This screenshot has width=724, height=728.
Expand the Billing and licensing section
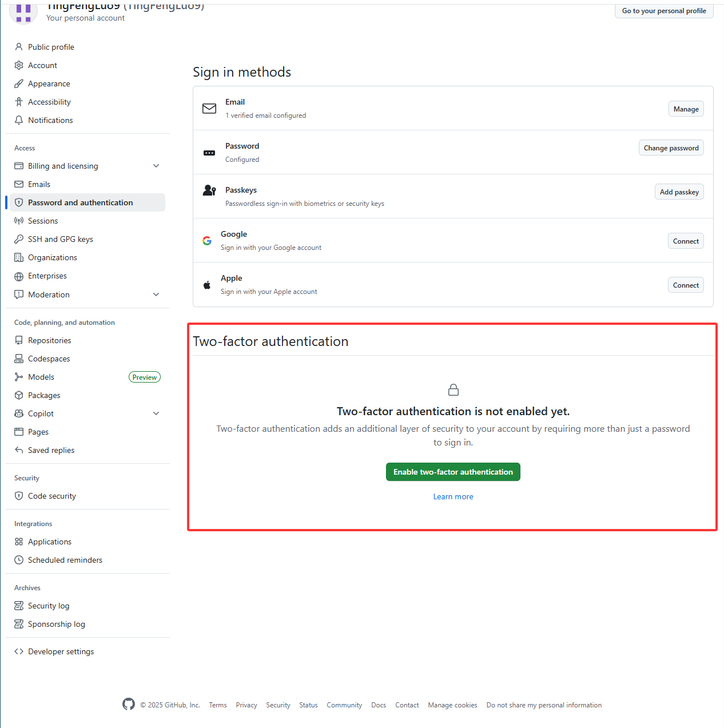pos(156,166)
